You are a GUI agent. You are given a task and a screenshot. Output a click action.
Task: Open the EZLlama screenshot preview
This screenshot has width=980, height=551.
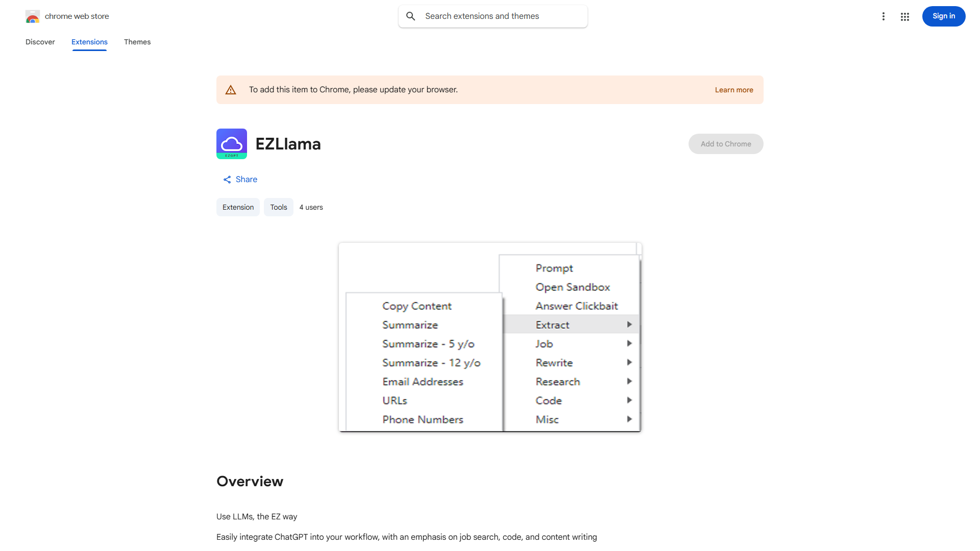[x=489, y=337]
